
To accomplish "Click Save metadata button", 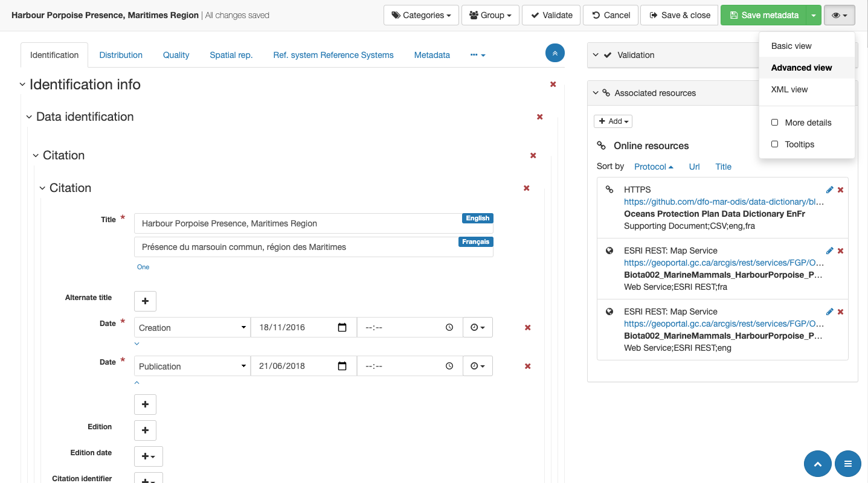I will coord(763,15).
